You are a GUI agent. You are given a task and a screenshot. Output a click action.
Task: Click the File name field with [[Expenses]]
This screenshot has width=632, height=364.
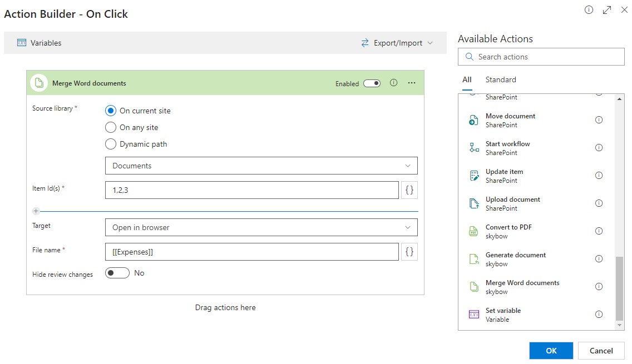tap(252, 252)
